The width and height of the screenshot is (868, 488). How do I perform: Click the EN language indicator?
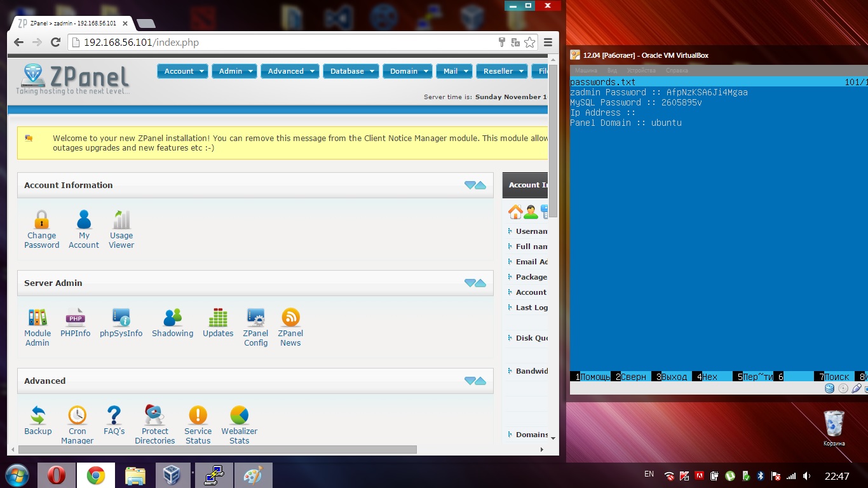[x=649, y=474]
